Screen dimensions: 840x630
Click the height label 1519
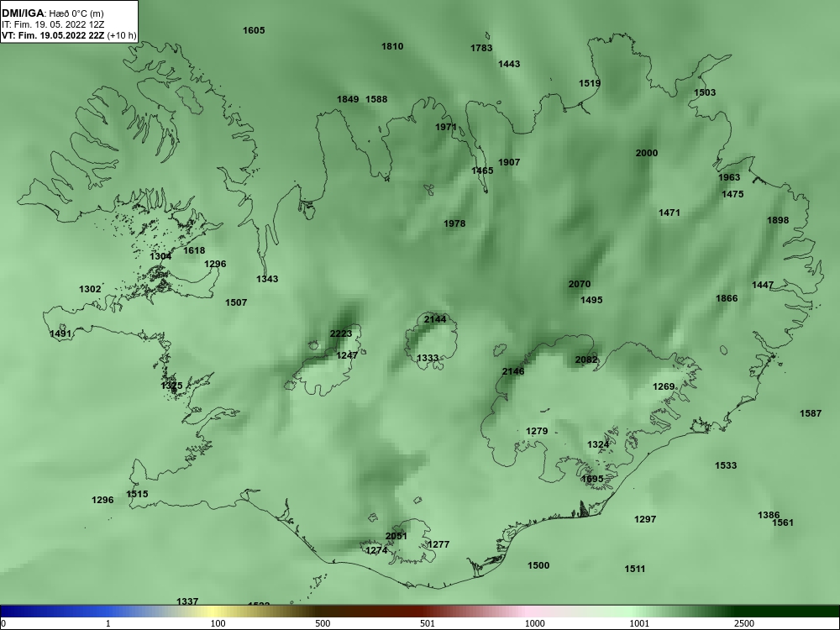(590, 83)
